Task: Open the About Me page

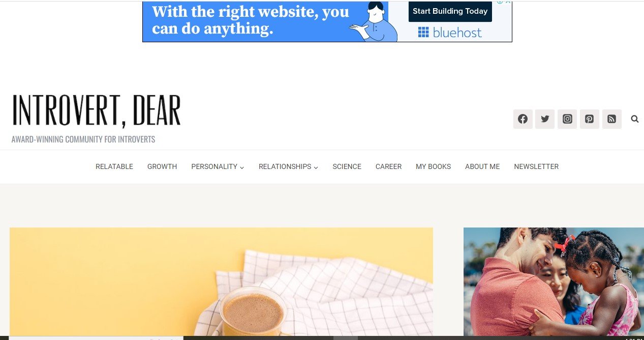Action: click(x=482, y=166)
